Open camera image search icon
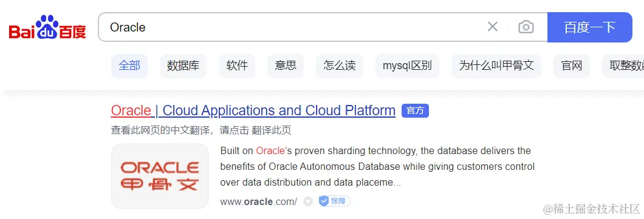The width and height of the screenshot is (644, 219). 526,27
